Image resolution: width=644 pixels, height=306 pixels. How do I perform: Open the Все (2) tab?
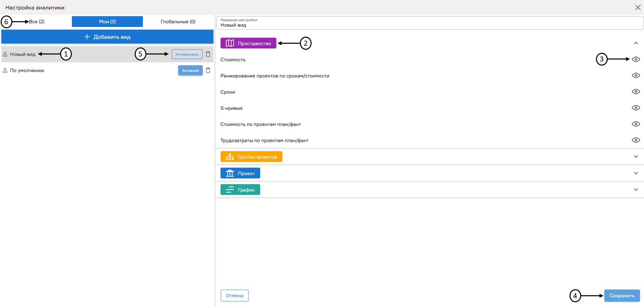click(x=37, y=21)
